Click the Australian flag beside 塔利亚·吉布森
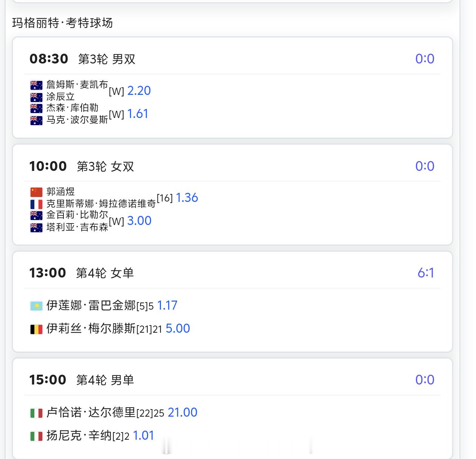The width and height of the screenshot is (476, 459). pos(36,227)
